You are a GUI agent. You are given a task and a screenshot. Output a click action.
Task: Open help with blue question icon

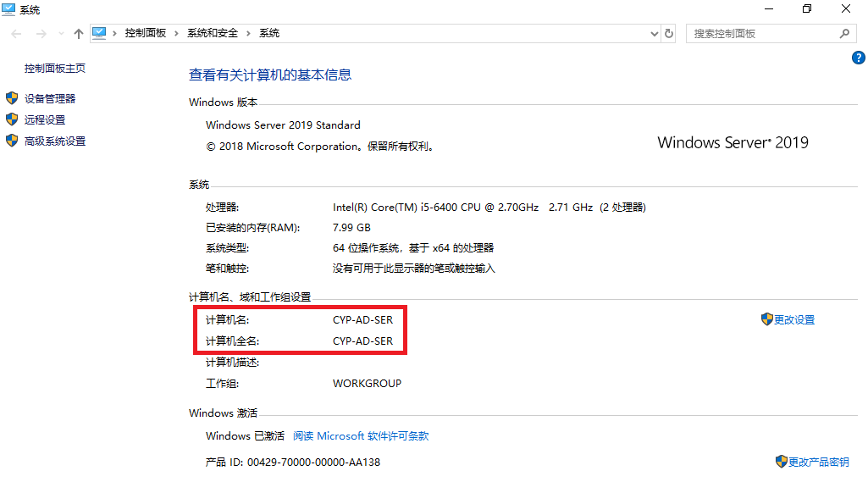[x=858, y=58]
